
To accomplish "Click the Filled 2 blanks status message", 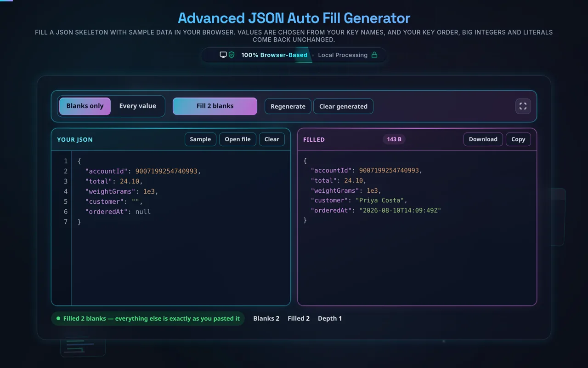I will tap(148, 318).
